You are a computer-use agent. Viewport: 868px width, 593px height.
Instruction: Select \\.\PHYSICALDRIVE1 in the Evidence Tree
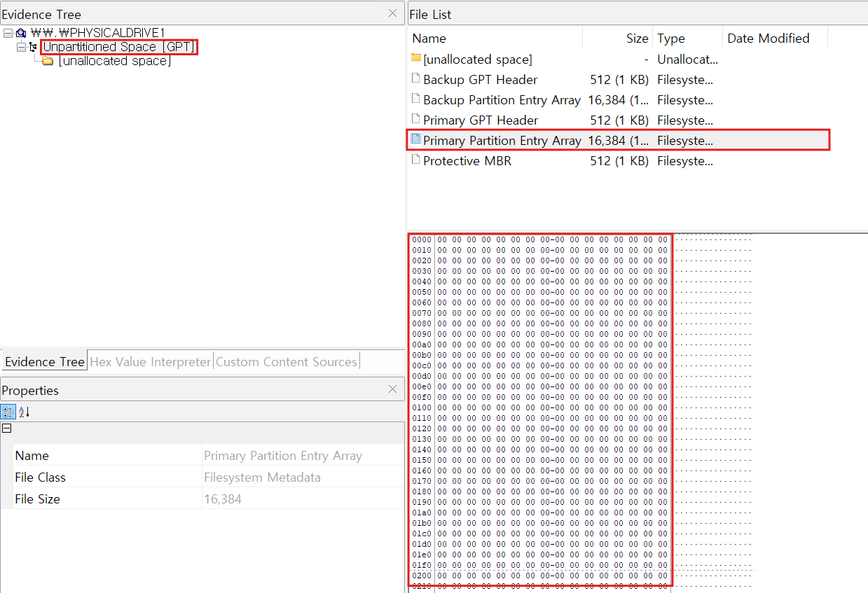(x=97, y=33)
